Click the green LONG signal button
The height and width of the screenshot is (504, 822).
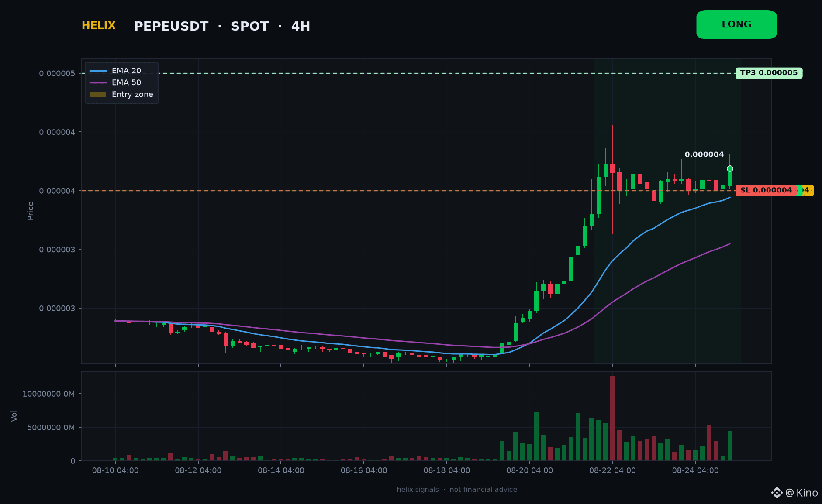(736, 25)
